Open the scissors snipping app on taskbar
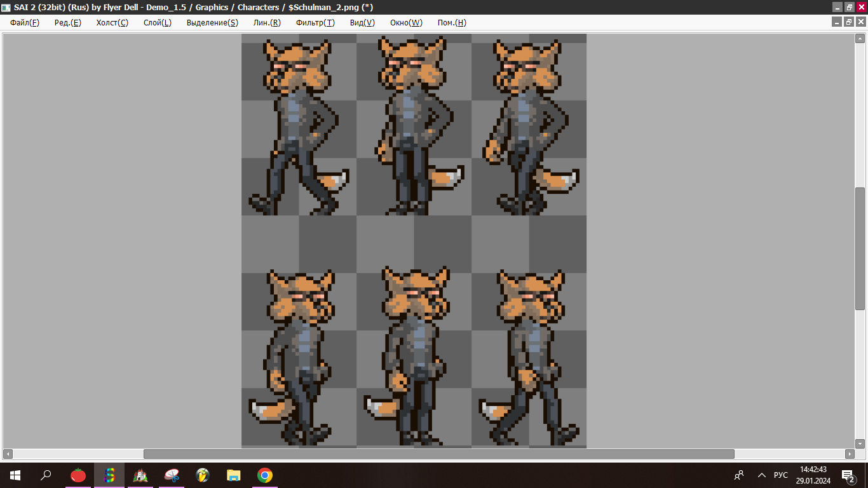This screenshot has width=868, height=488. point(172,475)
